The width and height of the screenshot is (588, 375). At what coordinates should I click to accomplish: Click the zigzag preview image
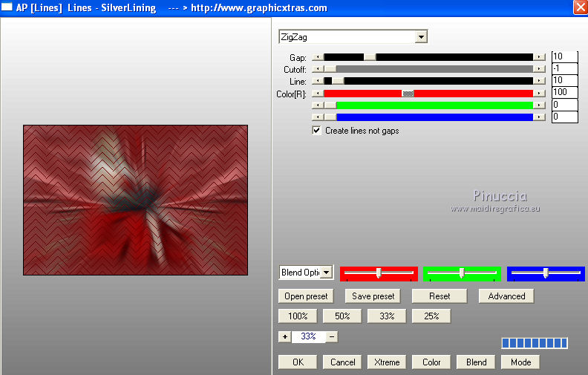click(x=135, y=200)
